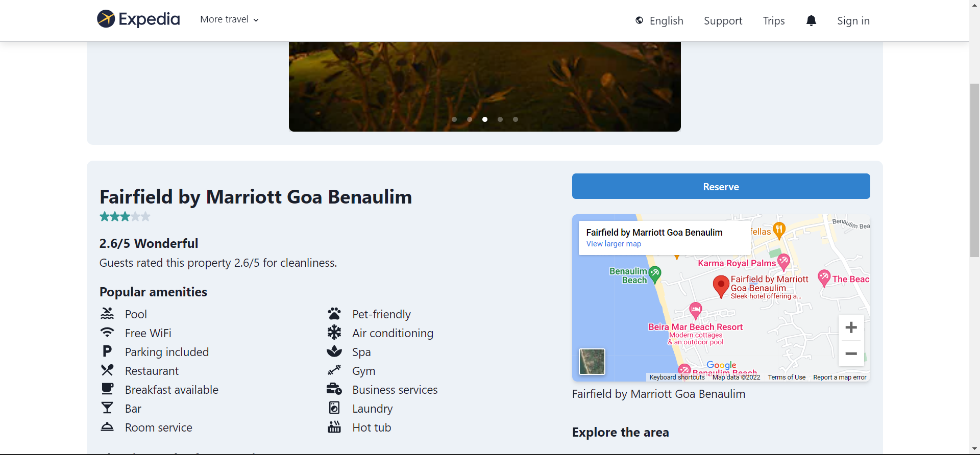980x455 pixels.
Task: Click Sign in
Action: (853, 21)
